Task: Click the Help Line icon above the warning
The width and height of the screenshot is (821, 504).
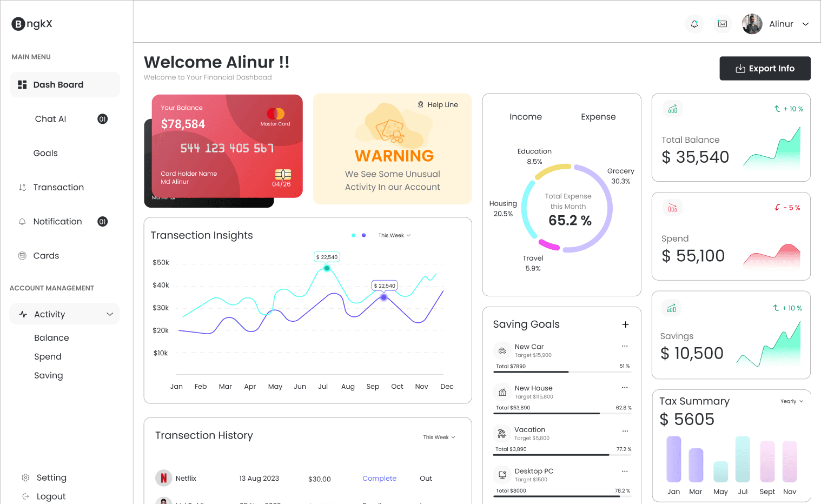Action: tap(421, 104)
